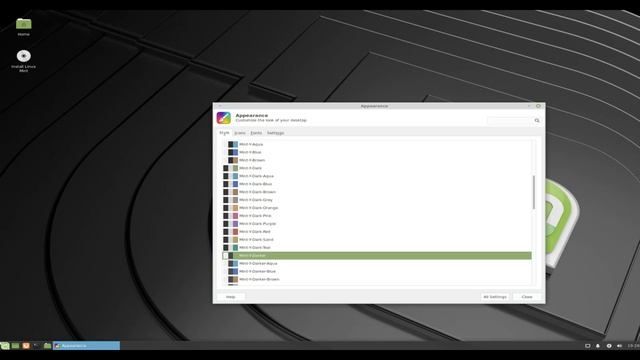Select the Mint-Y-Darker-Aqua theme
The height and width of the screenshot is (360, 640).
click(x=377, y=263)
